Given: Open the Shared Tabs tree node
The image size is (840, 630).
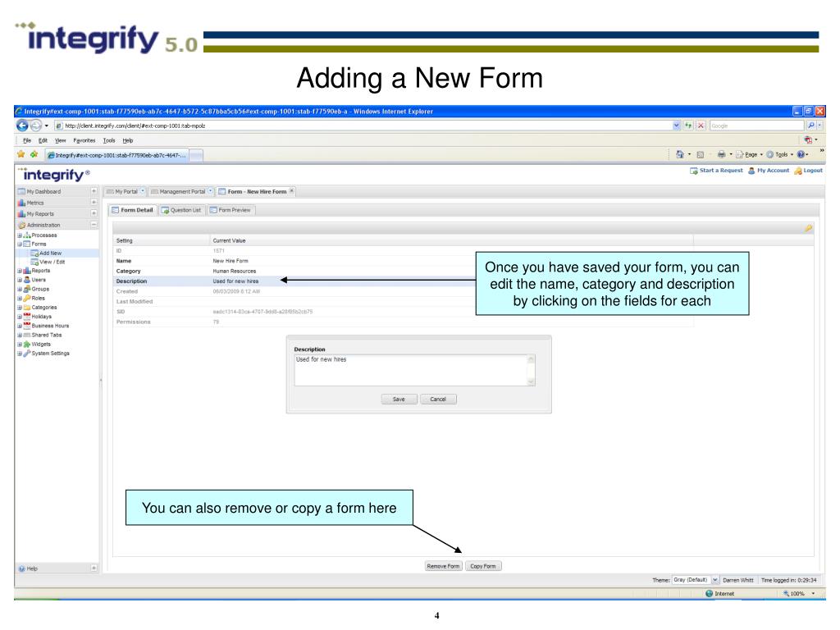Looking at the screenshot, I should coord(47,335).
